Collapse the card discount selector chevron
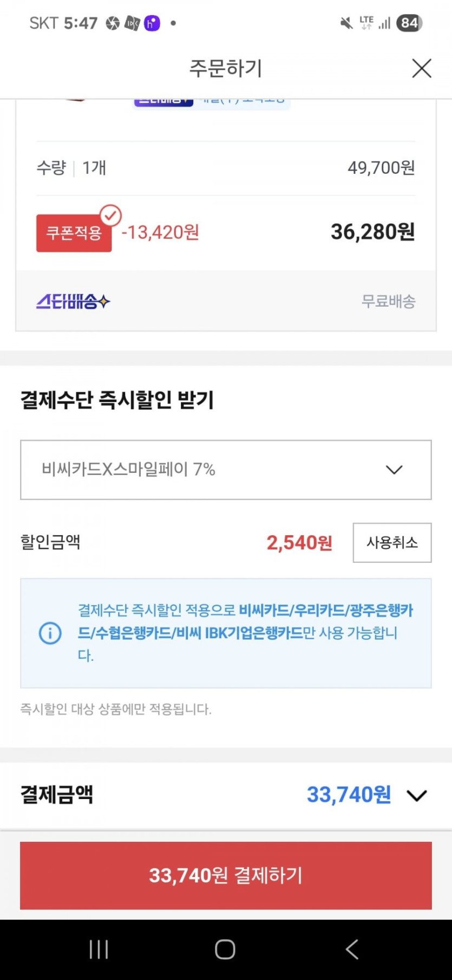The width and height of the screenshot is (452, 980). tap(395, 470)
